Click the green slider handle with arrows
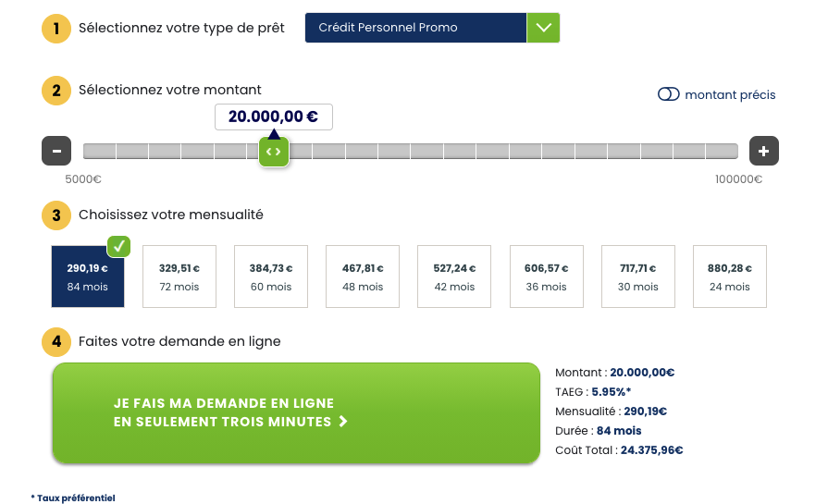Viewport: 828px width, 504px height. (274, 152)
